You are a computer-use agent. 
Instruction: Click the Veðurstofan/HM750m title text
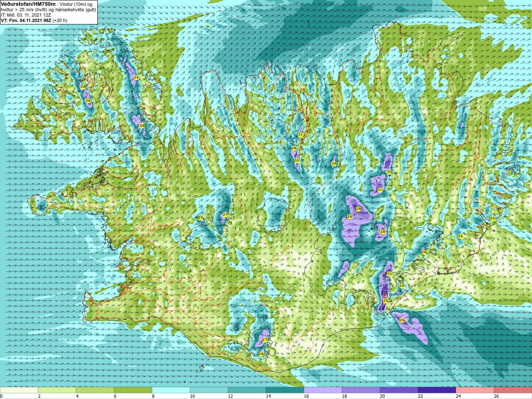(x=28, y=4)
